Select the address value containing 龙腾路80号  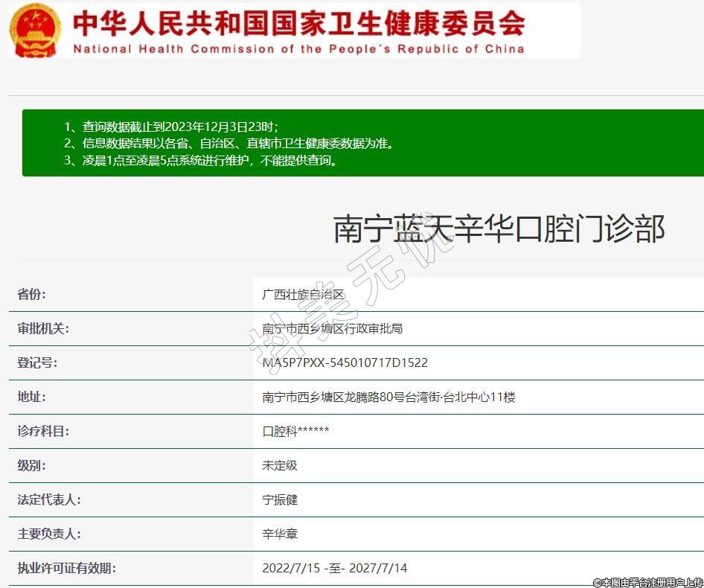[x=388, y=397]
